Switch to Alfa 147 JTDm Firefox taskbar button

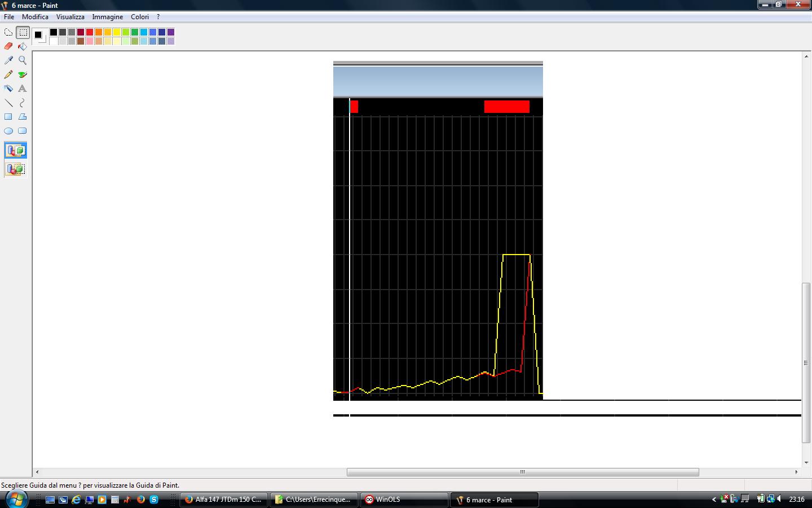click(x=224, y=500)
